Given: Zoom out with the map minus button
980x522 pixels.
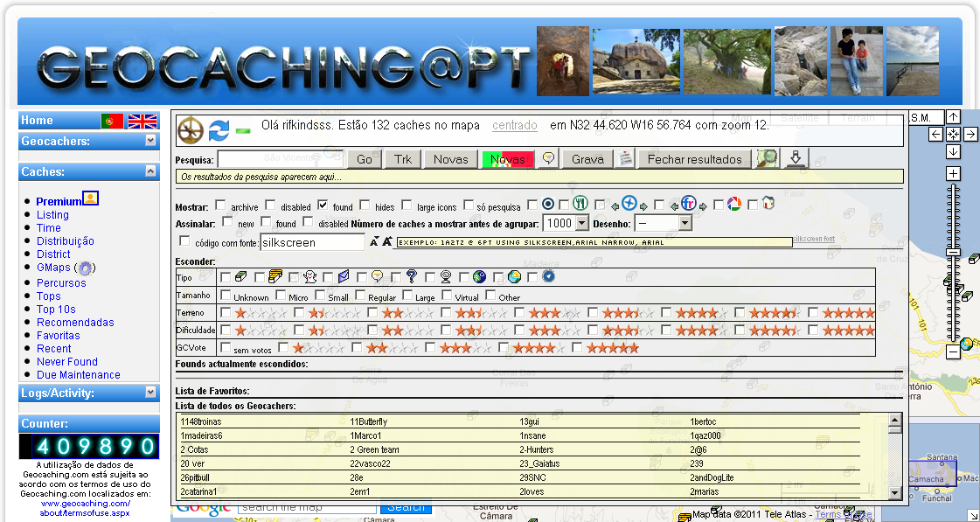Looking at the screenshot, I should [953, 352].
